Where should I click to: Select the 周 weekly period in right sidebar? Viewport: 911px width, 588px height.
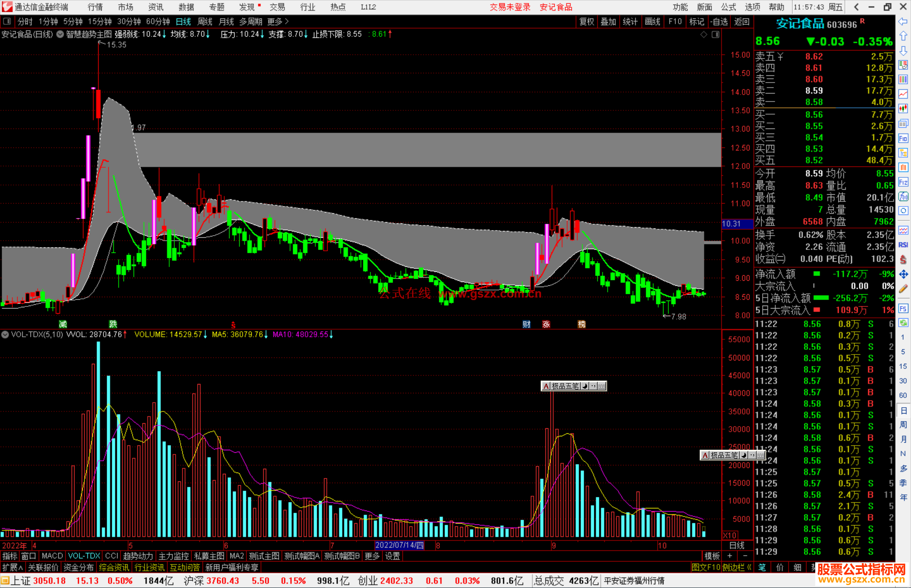tap(903, 425)
